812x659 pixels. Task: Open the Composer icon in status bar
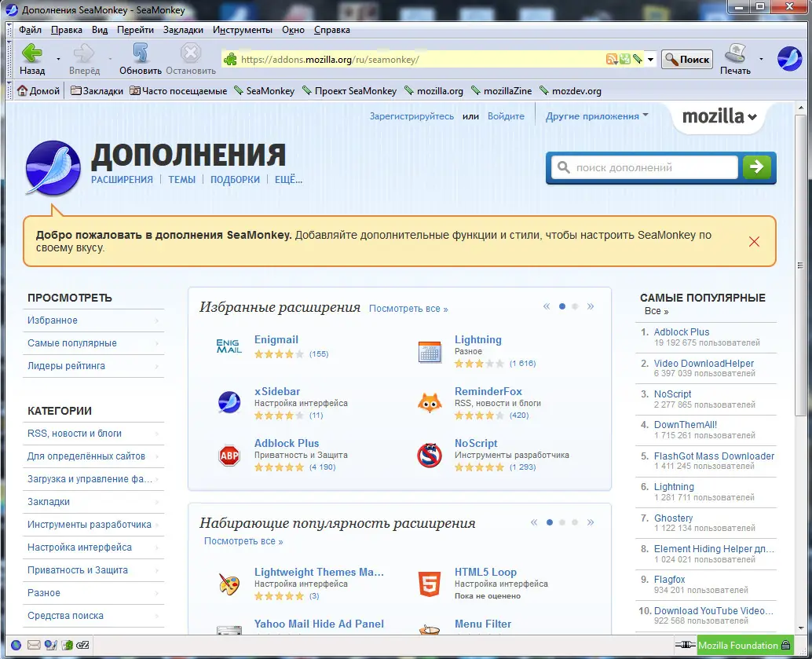(x=51, y=645)
